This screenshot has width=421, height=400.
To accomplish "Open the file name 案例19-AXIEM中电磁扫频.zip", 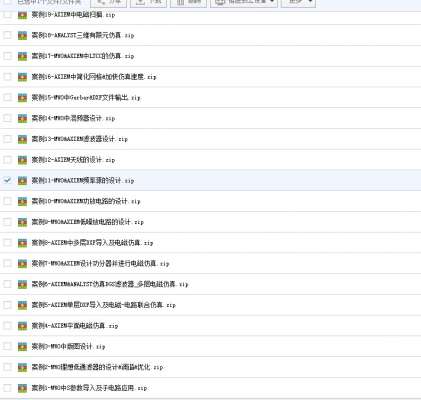I will pyautogui.click(x=73, y=15).
